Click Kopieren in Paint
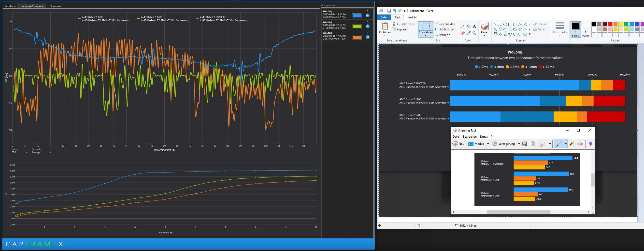The height and width of the screenshot is (251, 644). coord(400,29)
